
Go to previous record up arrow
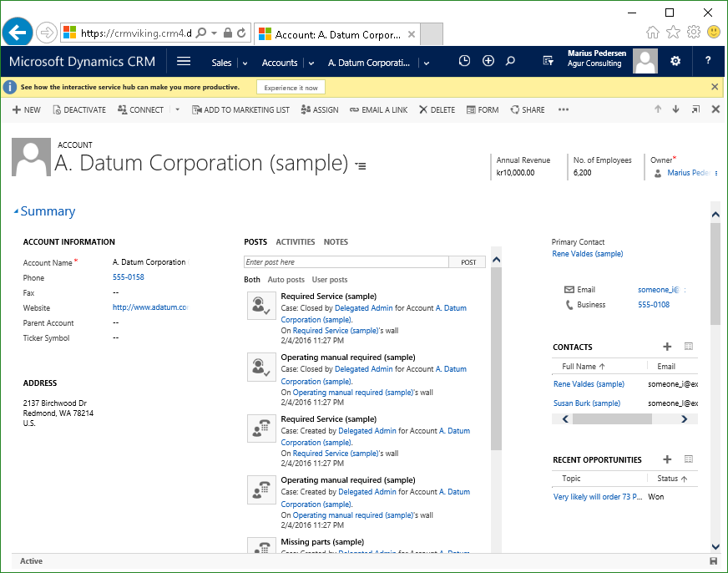658,109
